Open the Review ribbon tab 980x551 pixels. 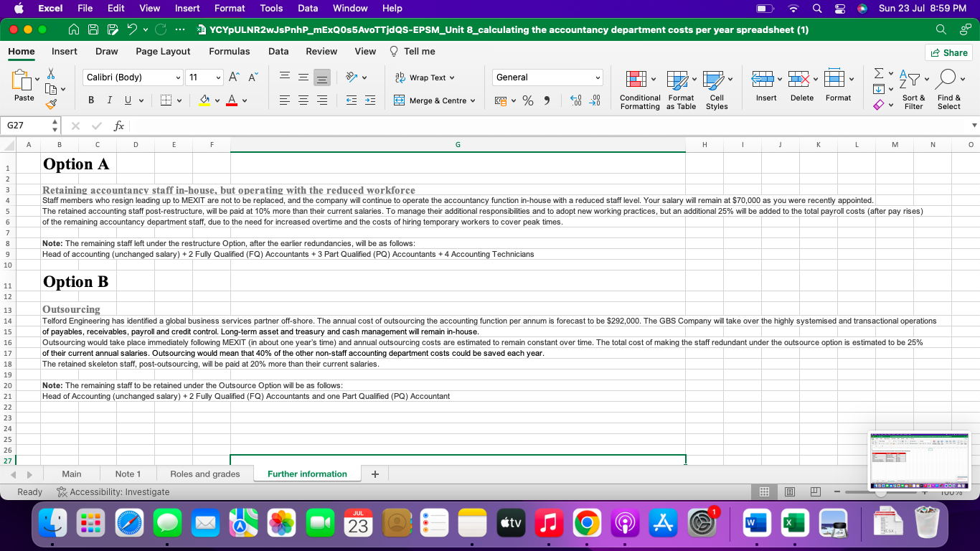321,52
